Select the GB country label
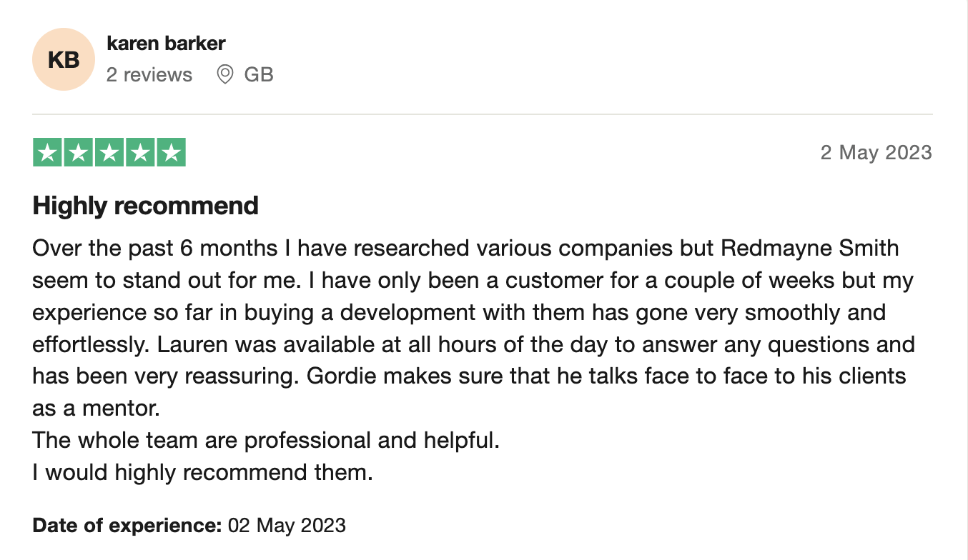Image resolution: width=968 pixels, height=560 pixels. pos(259,75)
